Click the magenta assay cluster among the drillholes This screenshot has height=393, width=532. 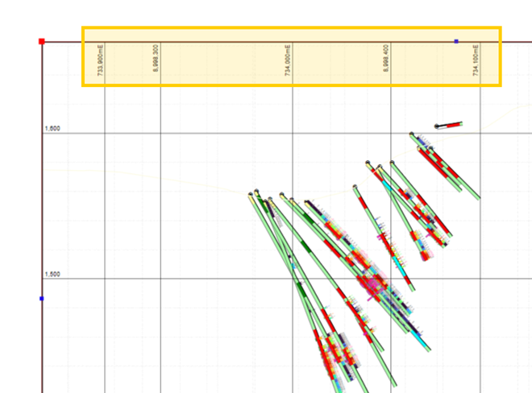372,283
